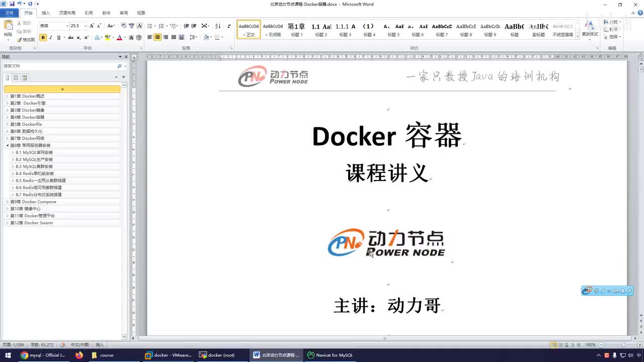
Task: Undo the last action
Action: pos(19,4)
